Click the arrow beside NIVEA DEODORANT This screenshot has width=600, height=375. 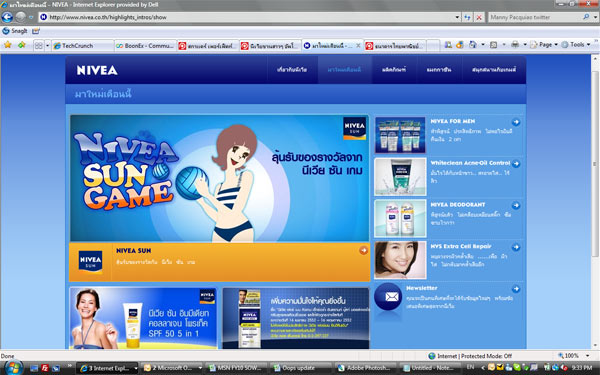click(516, 205)
